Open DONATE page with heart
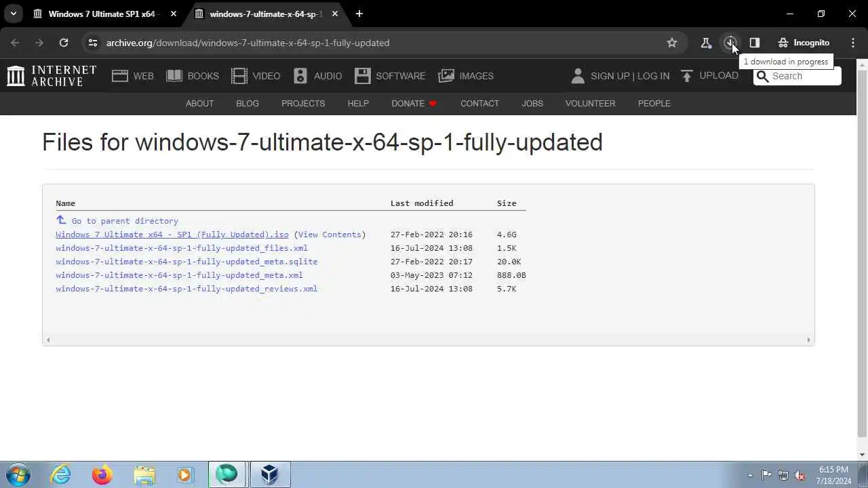This screenshot has width=868, height=488. point(414,104)
